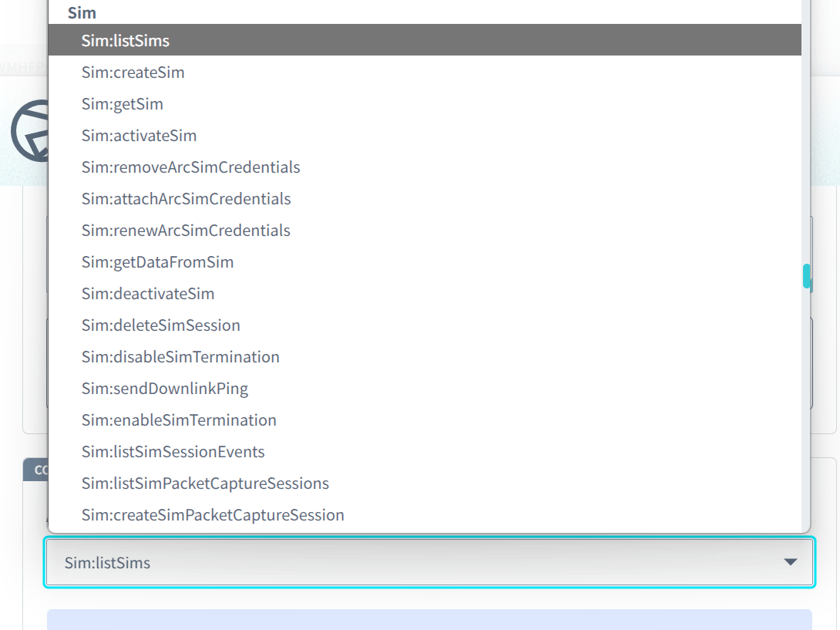Choose Sim:listSimSessionEvents from the dropdown
The image size is (840, 630).
coord(173,451)
